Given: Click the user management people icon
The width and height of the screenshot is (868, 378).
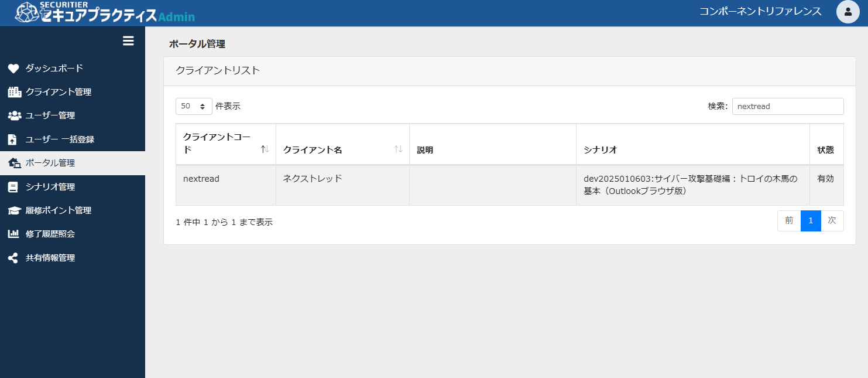Looking at the screenshot, I should (x=14, y=115).
